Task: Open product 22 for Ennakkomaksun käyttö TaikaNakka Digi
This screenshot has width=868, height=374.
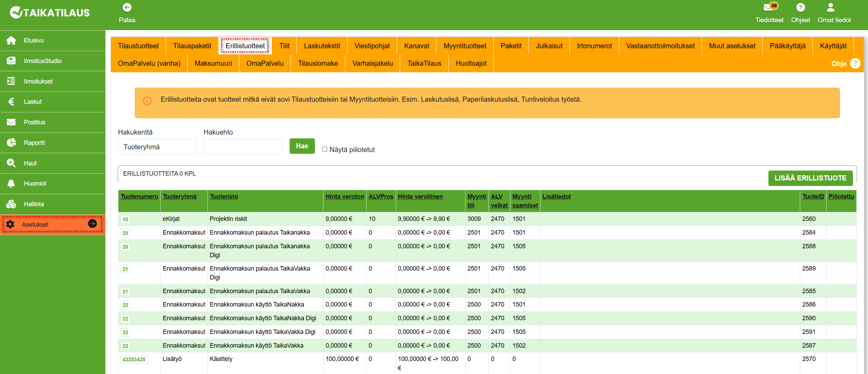Action: [x=125, y=319]
